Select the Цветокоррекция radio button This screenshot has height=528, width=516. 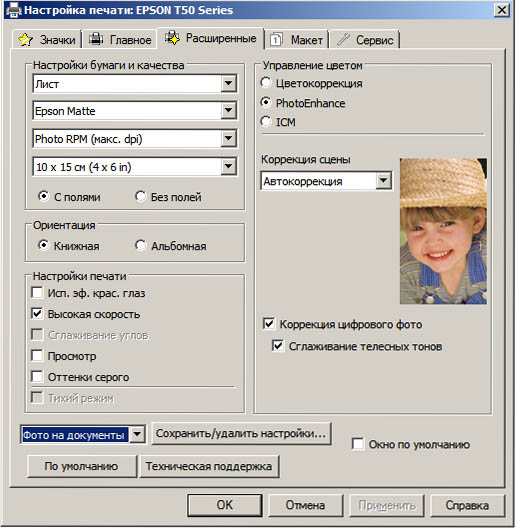pyautogui.click(x=266, y=82)
